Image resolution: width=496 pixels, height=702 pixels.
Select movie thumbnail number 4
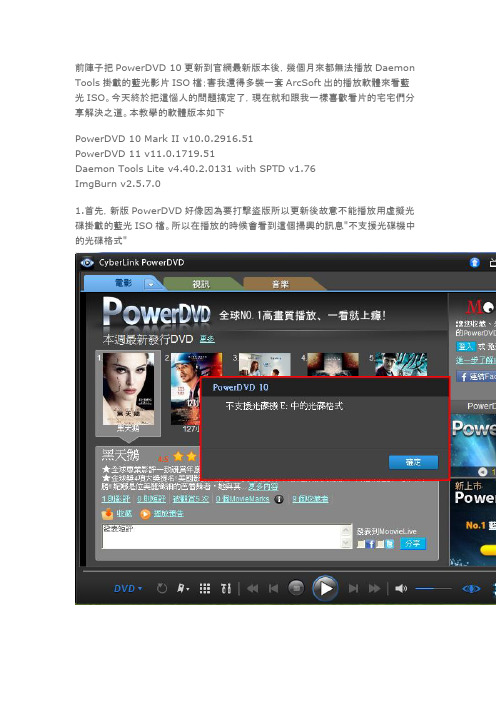coord(333,364)
